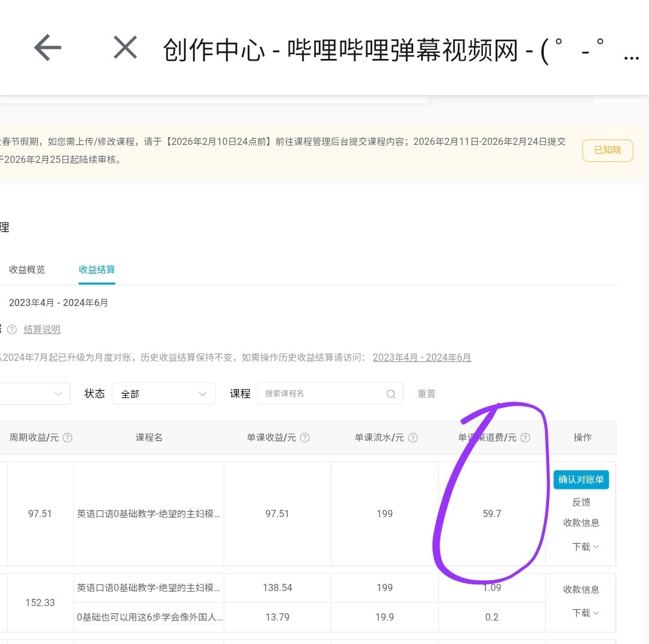Open the tooltip icon beside 周期收益/元 header
The image size is (649, 644).
[x=67, y=438]
